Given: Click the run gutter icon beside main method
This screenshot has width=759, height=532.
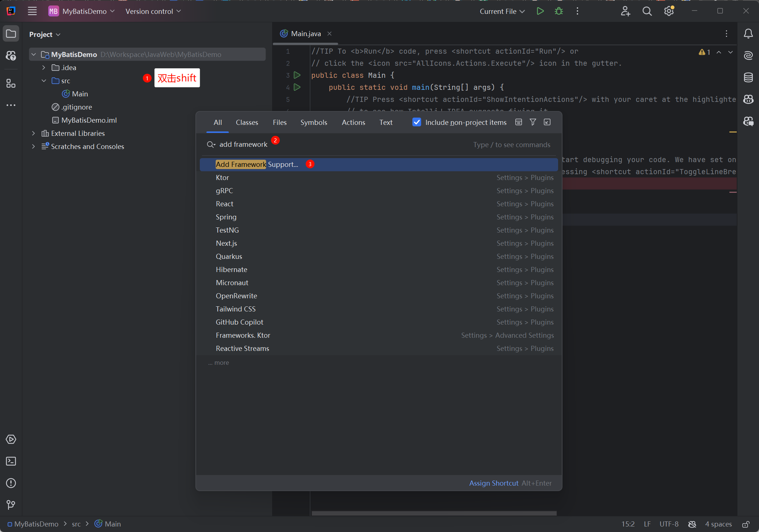Looking at the screenshot, I should point(297,87).
